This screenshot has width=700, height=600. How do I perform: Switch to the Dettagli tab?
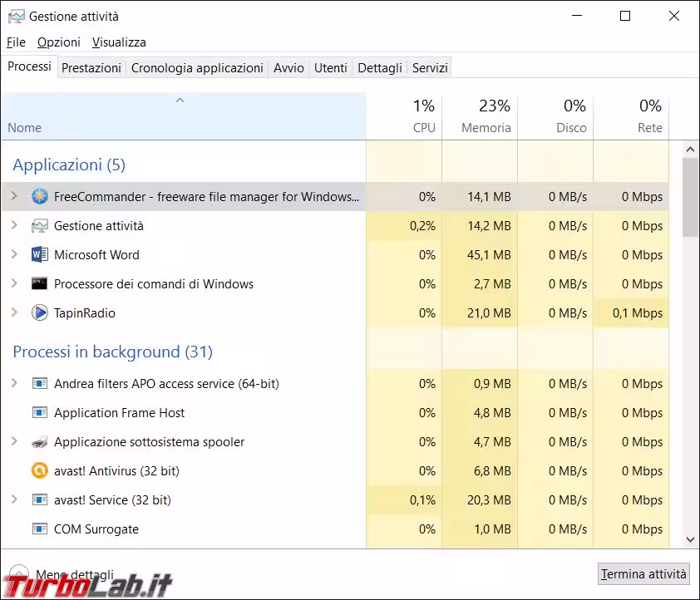[x=380, y=68]
